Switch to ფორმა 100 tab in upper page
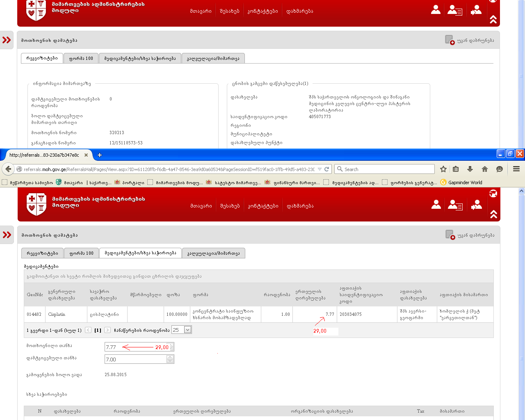This screenshot has width=525, height=420. point(81,59)
